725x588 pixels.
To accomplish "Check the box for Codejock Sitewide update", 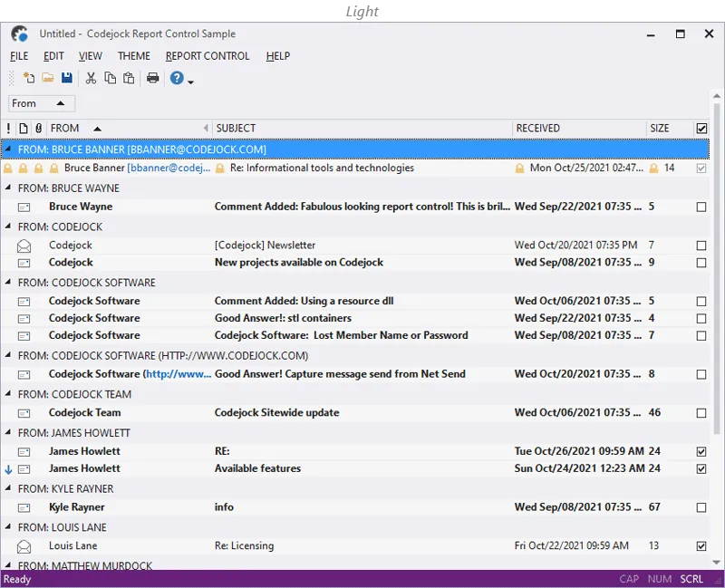I will click(x=701, y=413).
